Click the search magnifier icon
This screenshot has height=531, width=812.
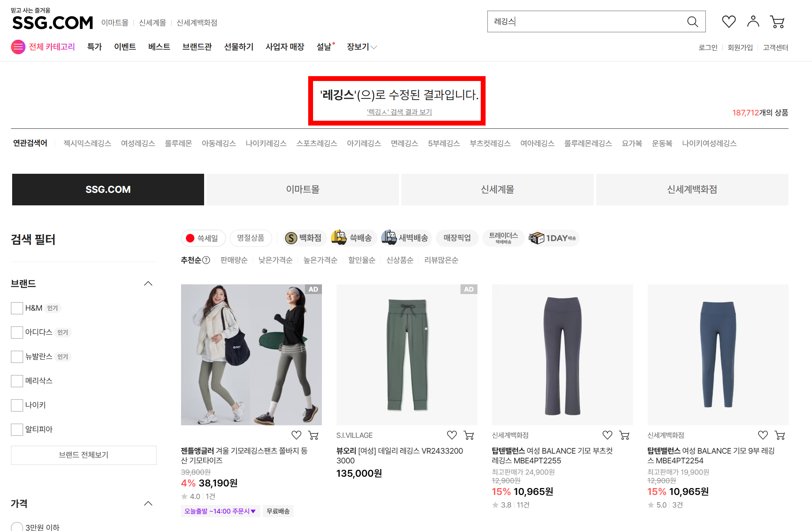tap(693, 22)
